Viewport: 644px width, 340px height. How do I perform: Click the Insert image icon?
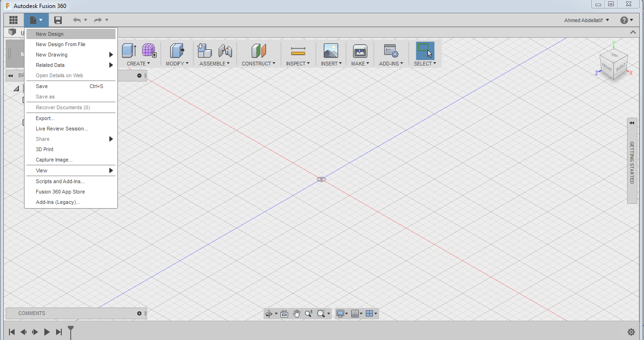click(x=331, y=51)
